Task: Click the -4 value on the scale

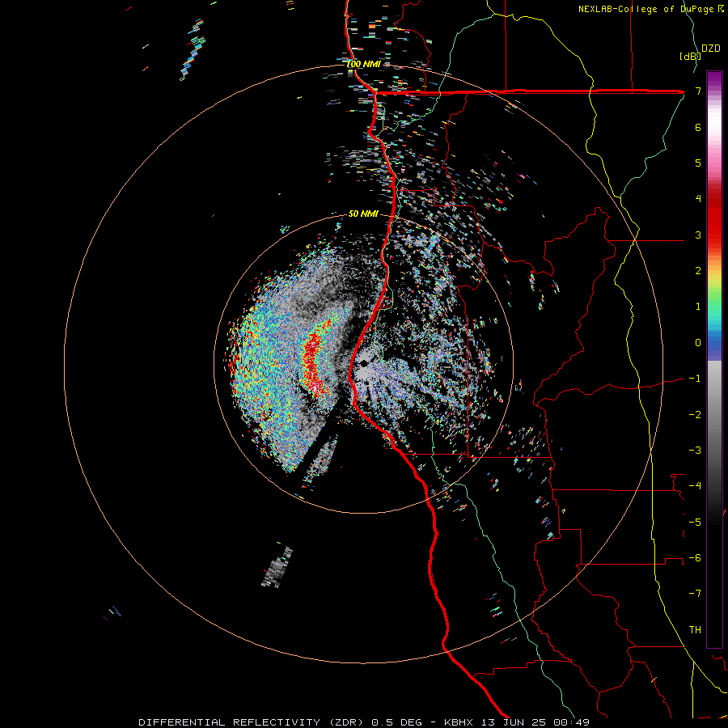Action: 695,486
